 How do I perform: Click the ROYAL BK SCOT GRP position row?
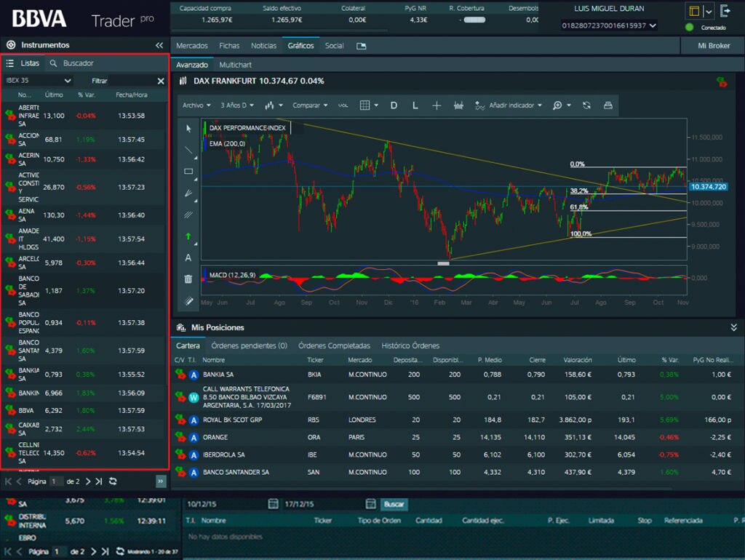tap(456, 420)
